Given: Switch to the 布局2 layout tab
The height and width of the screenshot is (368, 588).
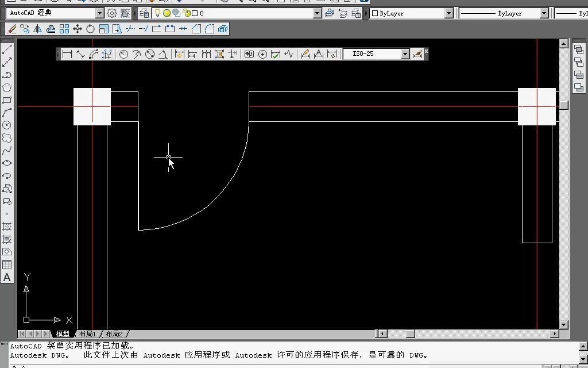Looking at the screenshot, I should (x=114, y=334).
